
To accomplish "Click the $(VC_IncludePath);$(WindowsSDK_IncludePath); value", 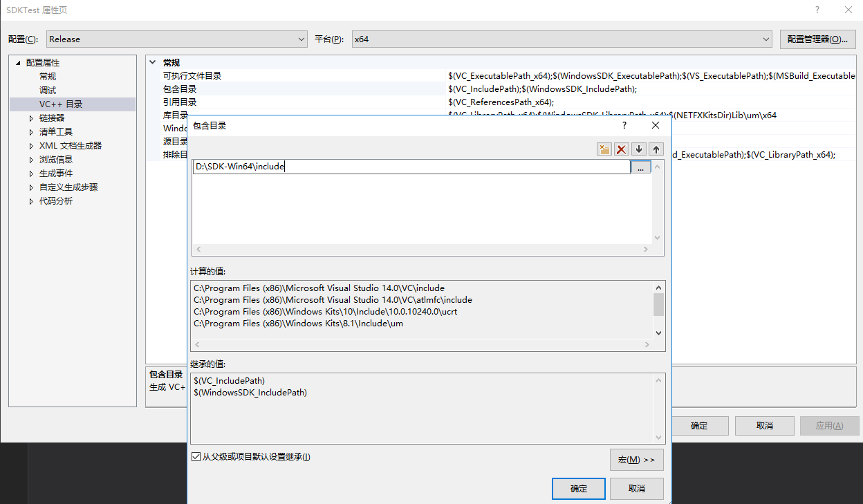I will coord(543,89).
